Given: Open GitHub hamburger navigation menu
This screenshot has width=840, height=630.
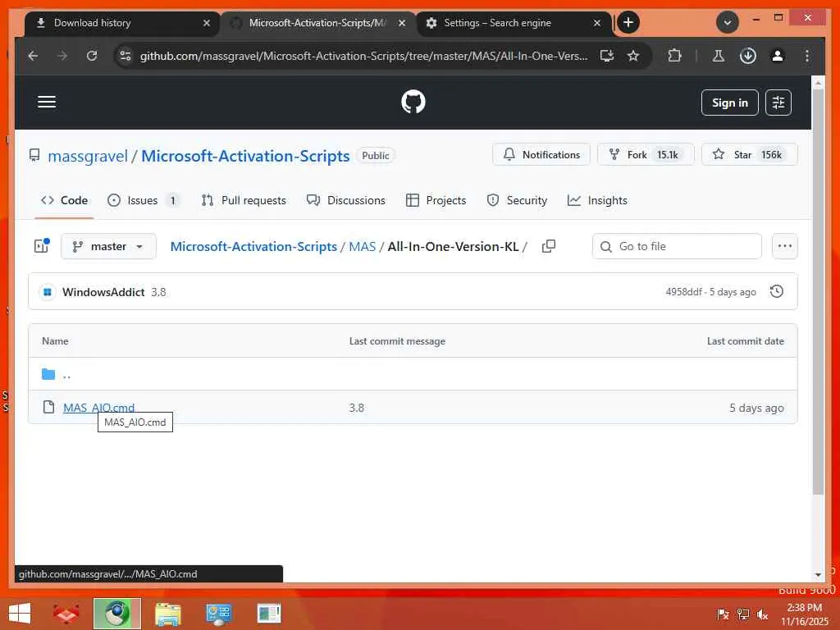Looking at the screenshot, I should click(47, 102).
